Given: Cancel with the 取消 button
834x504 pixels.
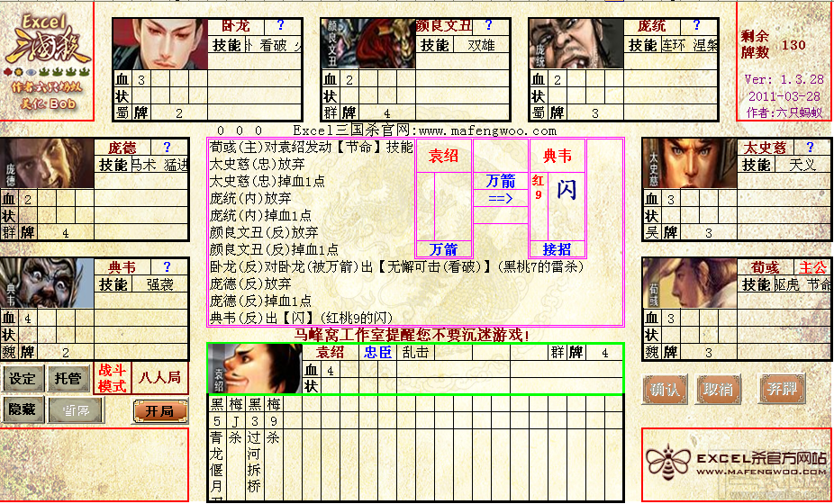Looking at the screenshot, I should (719, 389).
